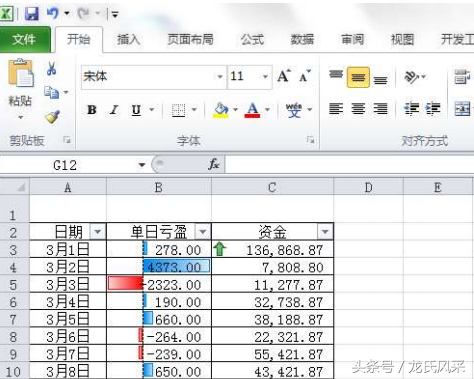Screen dimensions: 474x379
Task: Open the 字体 group dialog launcher
Action: [311, 140]
